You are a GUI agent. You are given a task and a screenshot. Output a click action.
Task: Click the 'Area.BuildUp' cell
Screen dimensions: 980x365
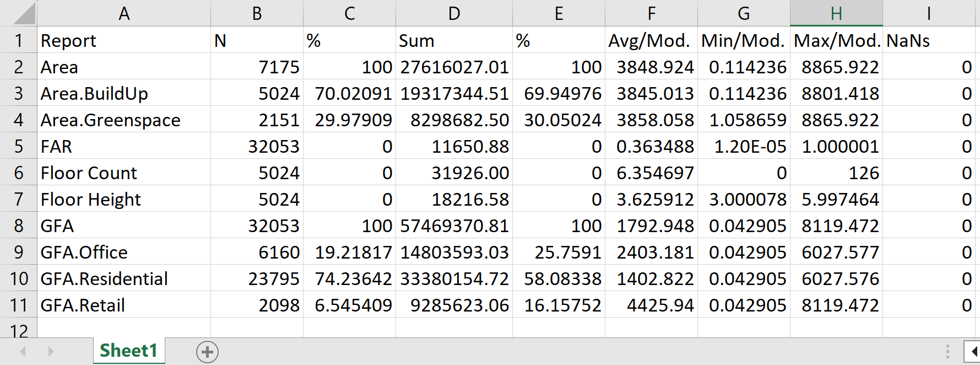pos(124,93)
